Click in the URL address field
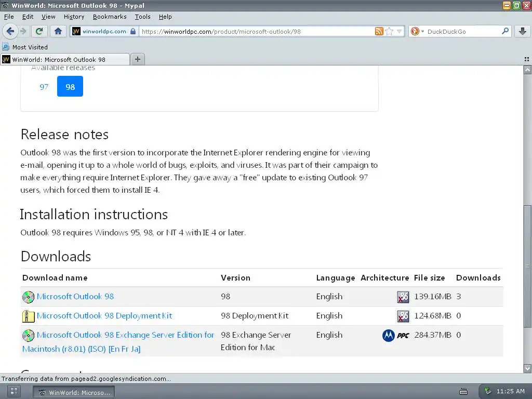Image resolution: width=532 pixels, height=399 pixels. click(256, 32)
